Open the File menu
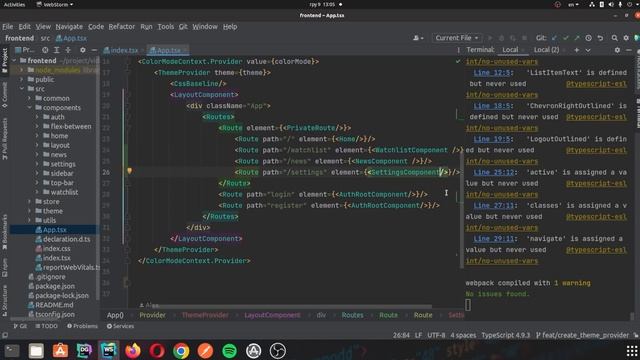The height and width of the screenshot is (360, 640). [x=7, y=27]
